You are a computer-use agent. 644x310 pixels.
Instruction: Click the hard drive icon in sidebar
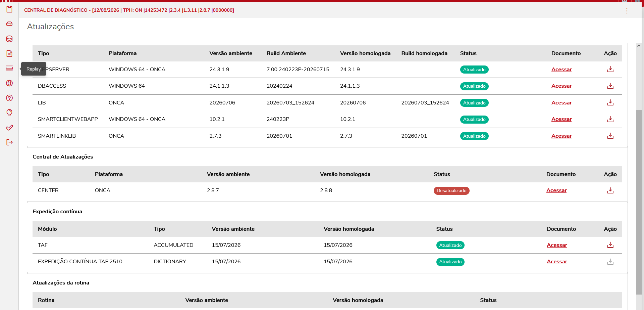tap(9, 24)
